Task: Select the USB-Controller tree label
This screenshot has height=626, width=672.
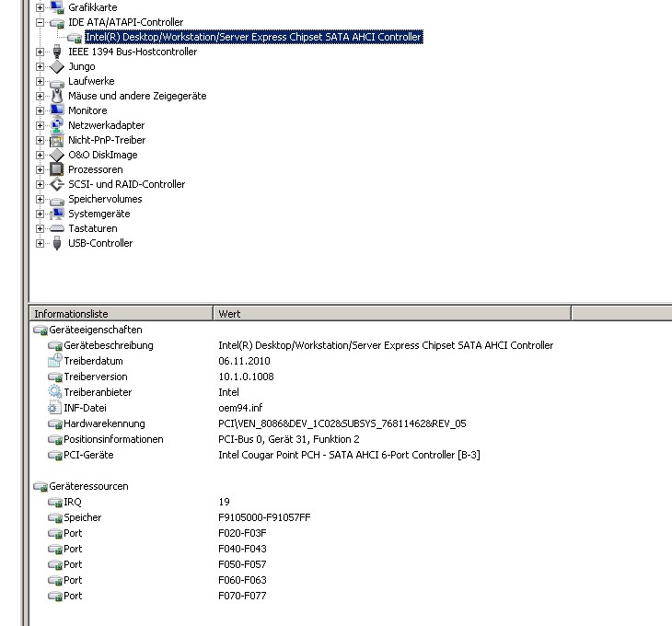Action: (100, 243)
